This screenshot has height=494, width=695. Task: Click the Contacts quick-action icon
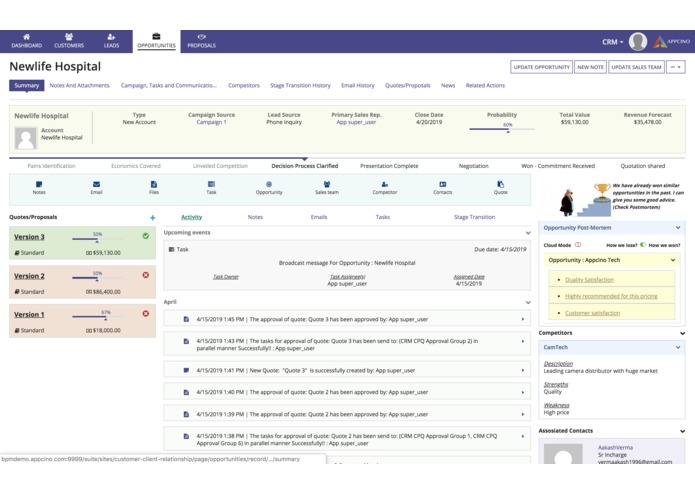(x=442, y=184)
